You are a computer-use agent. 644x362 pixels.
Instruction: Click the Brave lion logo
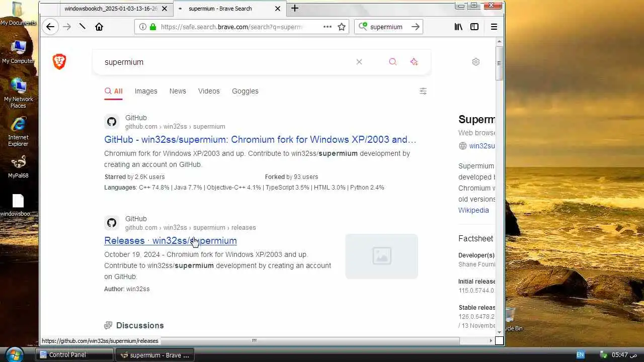[59, 62]
